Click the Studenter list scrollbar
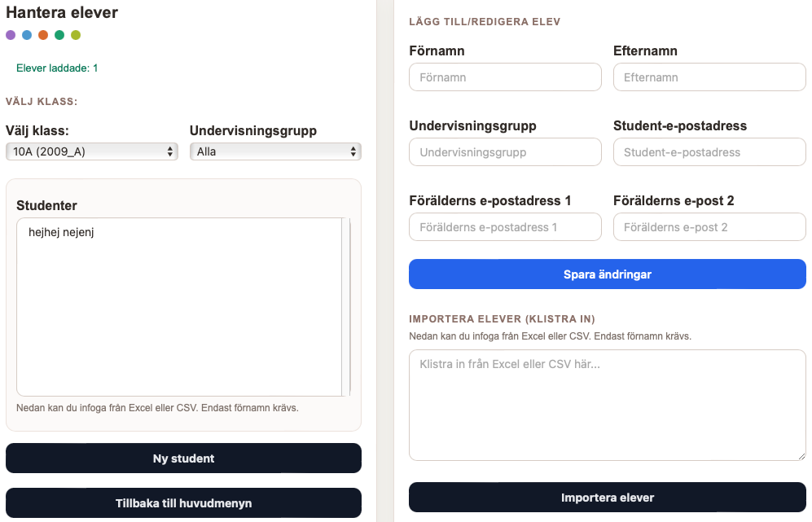This screenshot has height=522, width=812. pyautogui.click(x=346, y=306)
